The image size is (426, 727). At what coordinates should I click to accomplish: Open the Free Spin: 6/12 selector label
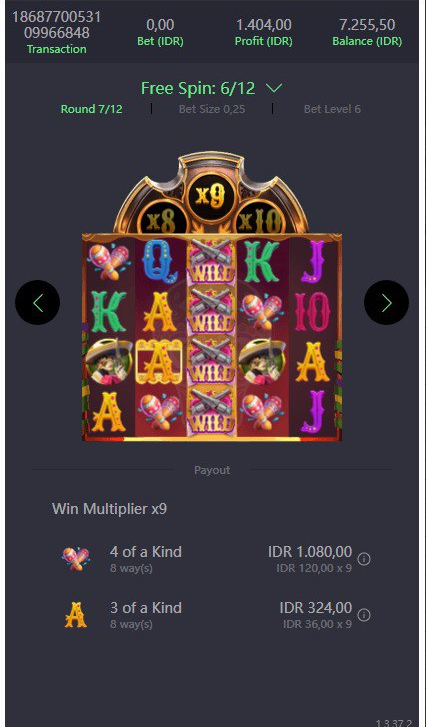(x=198, y=88)
